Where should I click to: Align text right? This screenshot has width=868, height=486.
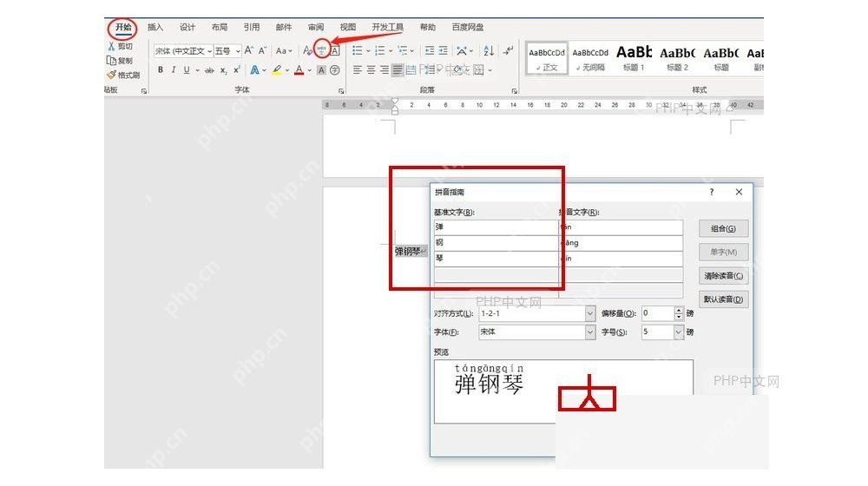pyautogui.click(x=385, y=70)
